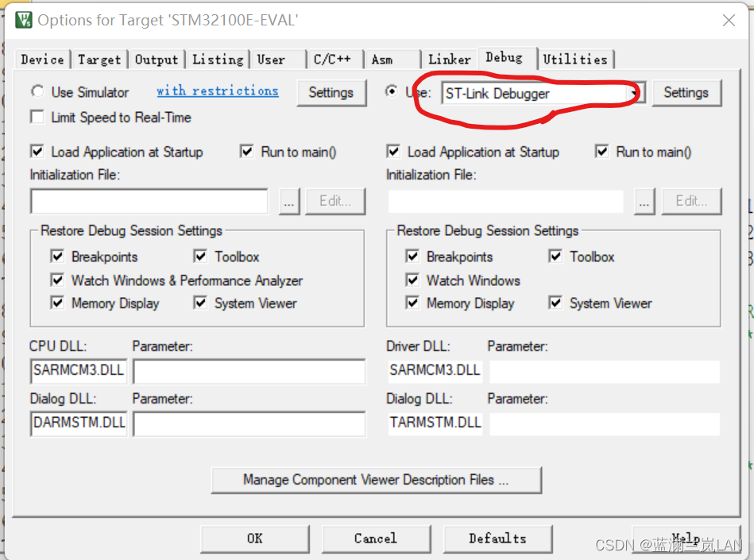Choose the hardware debugger 'Use:' radio button
Image resolution: width=754 pixels, height=560 pixels.
coord(391,91)
